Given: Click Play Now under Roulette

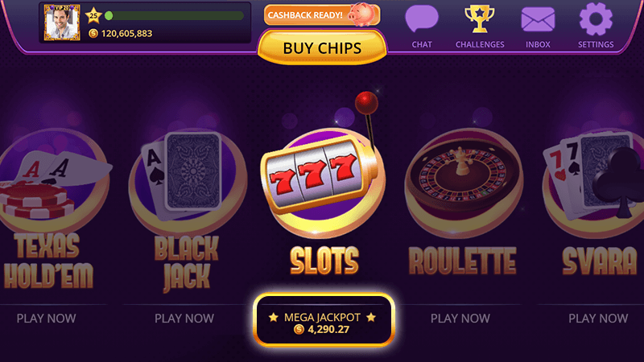Looking at the screenshot, I should pos(460,318).
